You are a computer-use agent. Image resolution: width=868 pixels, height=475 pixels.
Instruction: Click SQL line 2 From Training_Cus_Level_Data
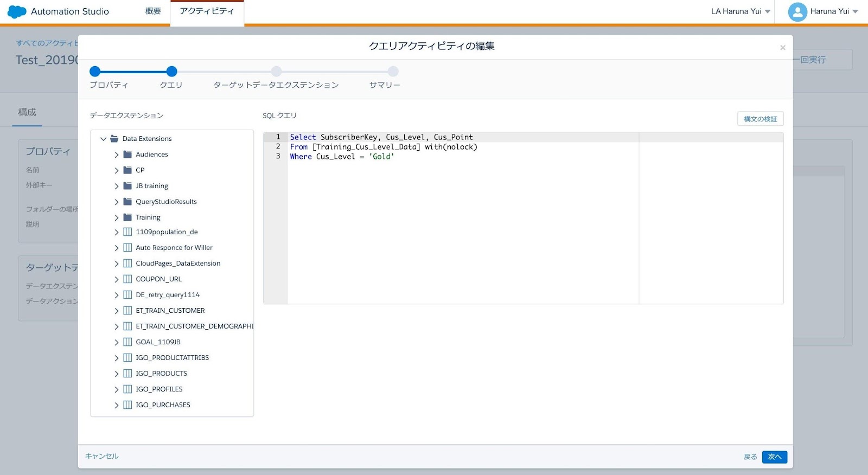tap(384, 147)
